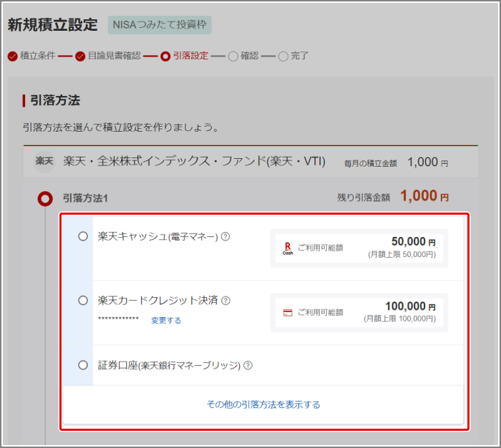
Task: Click the 50,000 円 available amount
Action: tap(414, 242)
